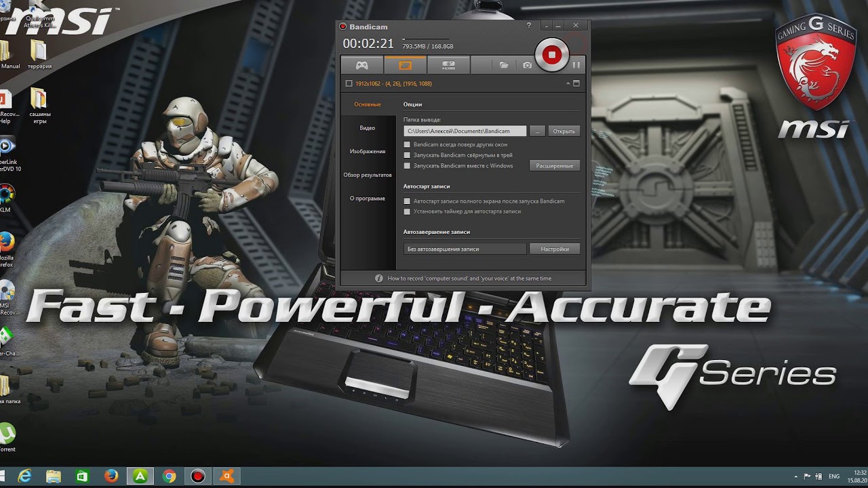868x488 pixels.
Task: Click the rectangle selection icon beside 1912x1062
Action: coord(349,83)
